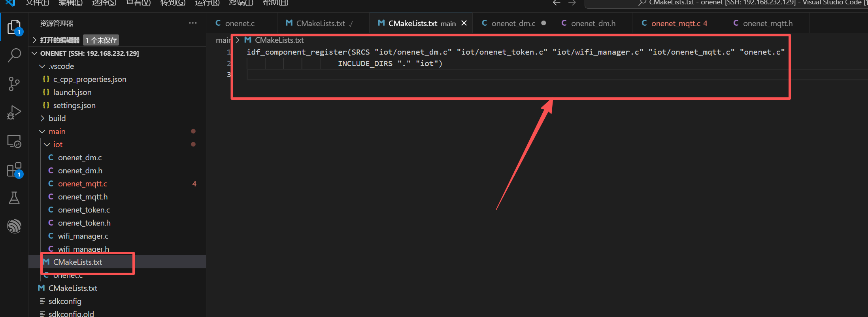
Task: Click the INCLUDE_DIRS code line
Action: tap(390, 63)
